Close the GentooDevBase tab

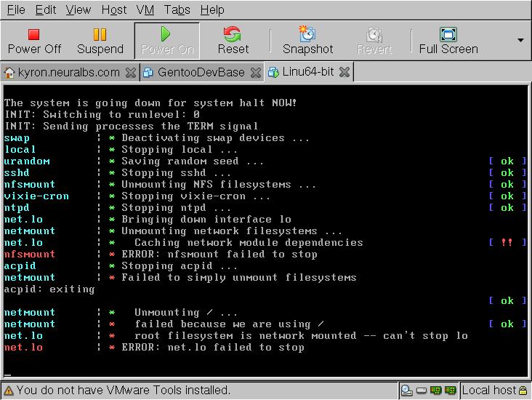click(255, 72)
